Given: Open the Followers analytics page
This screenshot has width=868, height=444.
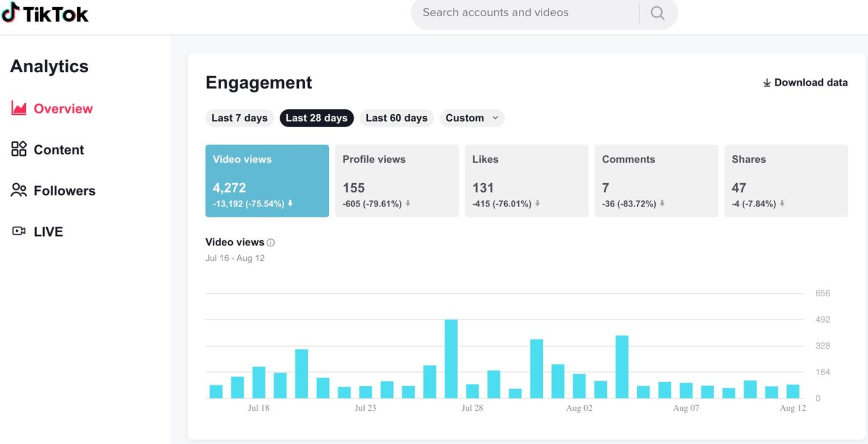Looking at the screenshot, I should [x=64, y=190].
